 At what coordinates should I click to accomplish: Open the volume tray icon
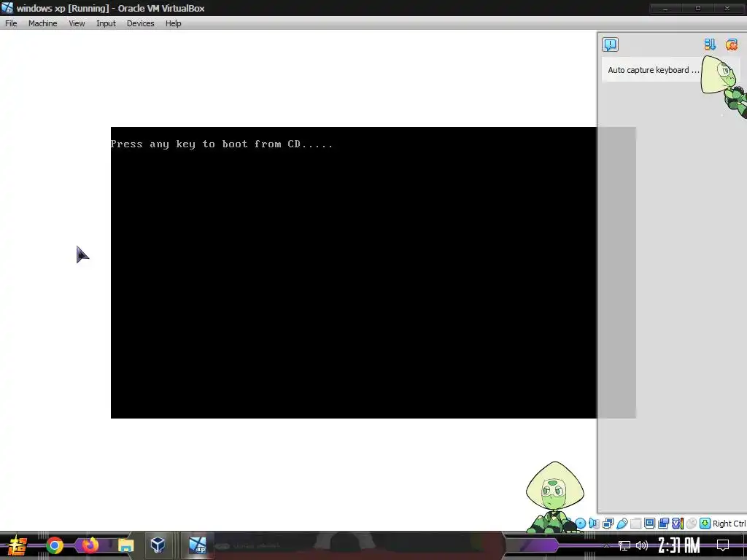642,545
